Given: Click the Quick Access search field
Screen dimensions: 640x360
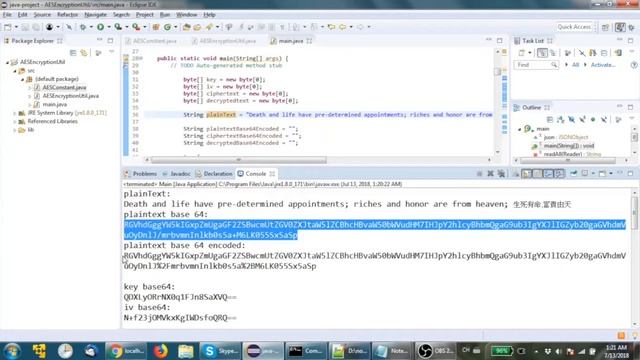Looking at the screenshot, I should 575,27.
